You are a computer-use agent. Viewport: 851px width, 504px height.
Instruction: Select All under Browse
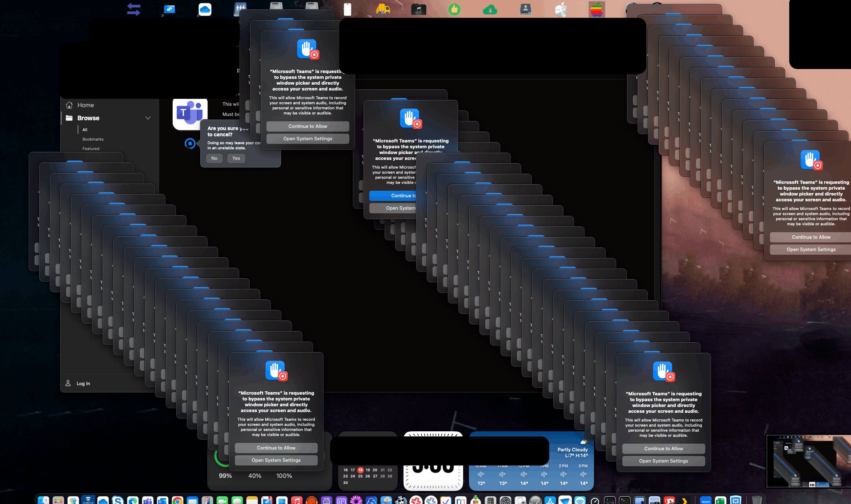point(85,130)
